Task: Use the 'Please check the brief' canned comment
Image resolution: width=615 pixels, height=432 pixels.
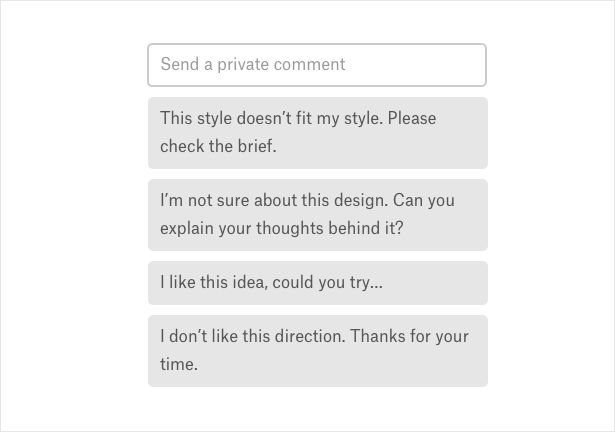Action: pyautogui.click(x=317, y=132)
